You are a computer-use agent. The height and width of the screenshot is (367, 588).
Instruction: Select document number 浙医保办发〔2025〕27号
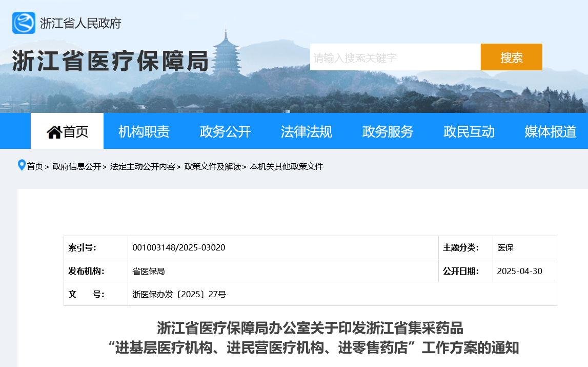pos(179,294)
